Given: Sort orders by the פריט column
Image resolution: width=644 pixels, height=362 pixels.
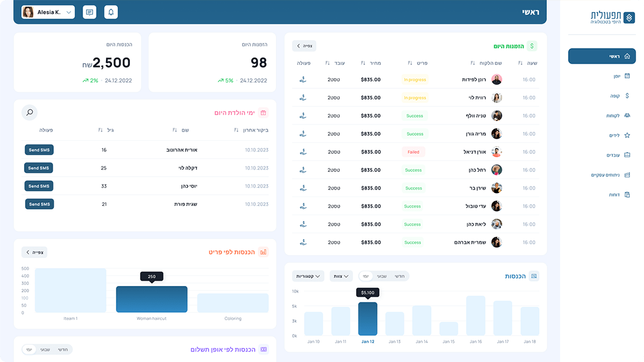Looking at the screenshot, I should pyautogui.click(x=410, y=63).
